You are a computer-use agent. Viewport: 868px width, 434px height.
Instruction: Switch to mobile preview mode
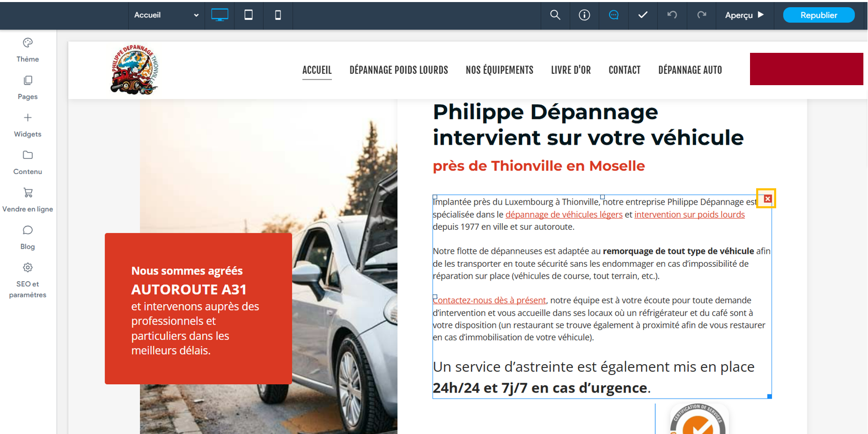tap(278, 15)
